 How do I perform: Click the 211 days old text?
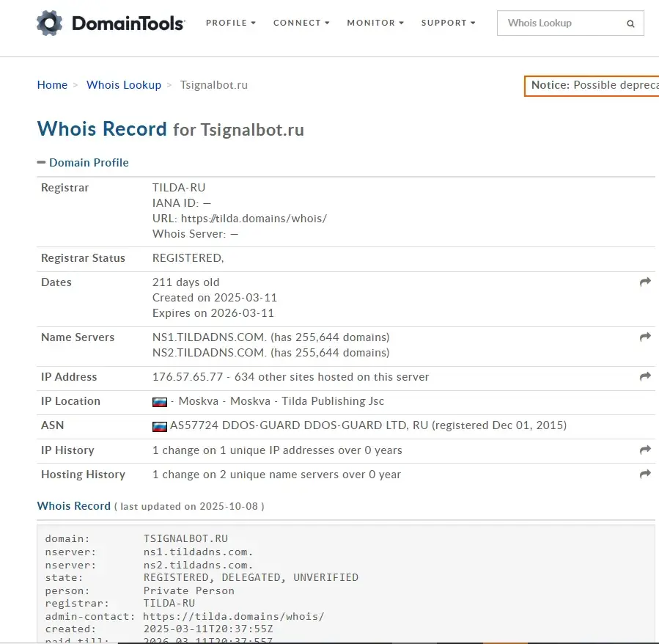pyautogui.click(x=185, y=282)
